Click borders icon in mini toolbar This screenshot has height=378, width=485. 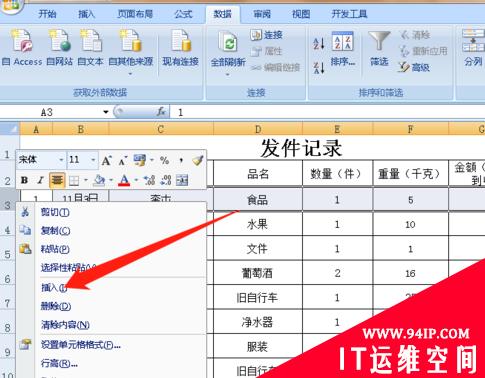pos(74,181)
